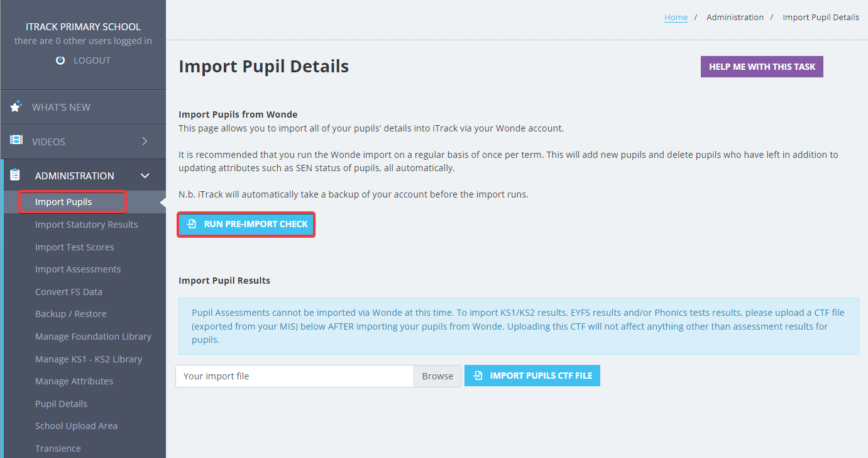Click IMPORT PUPILS CTF FILE
The image size is (868, 458).
pyautogui.click(x=532, y=376)
